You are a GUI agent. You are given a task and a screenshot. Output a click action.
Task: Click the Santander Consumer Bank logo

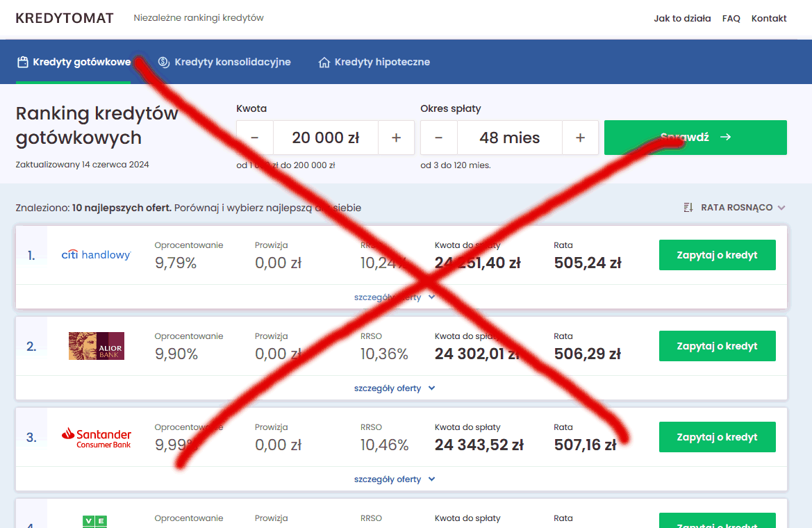(x=96, y=437)
